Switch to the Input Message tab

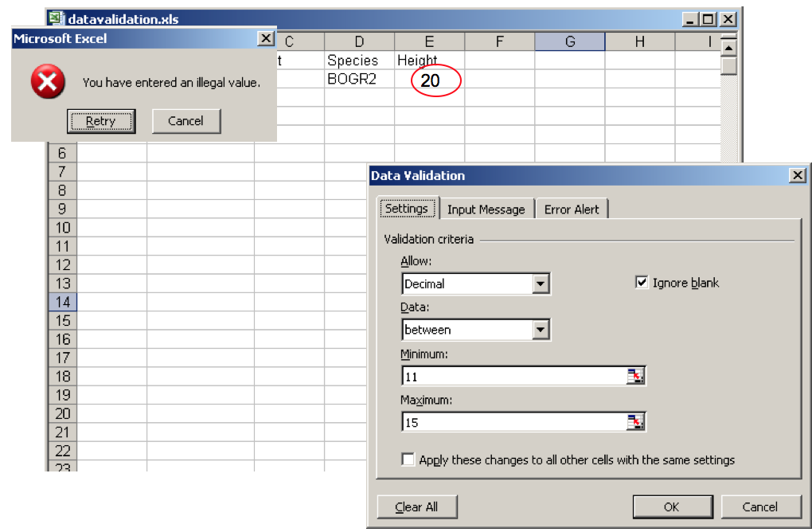coord(486,209)
